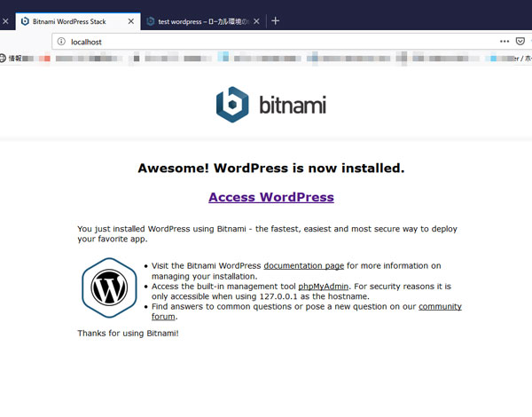The image size is (532, 417).
Task: Open the page actions three-dot menu
Action: point(505,42)
